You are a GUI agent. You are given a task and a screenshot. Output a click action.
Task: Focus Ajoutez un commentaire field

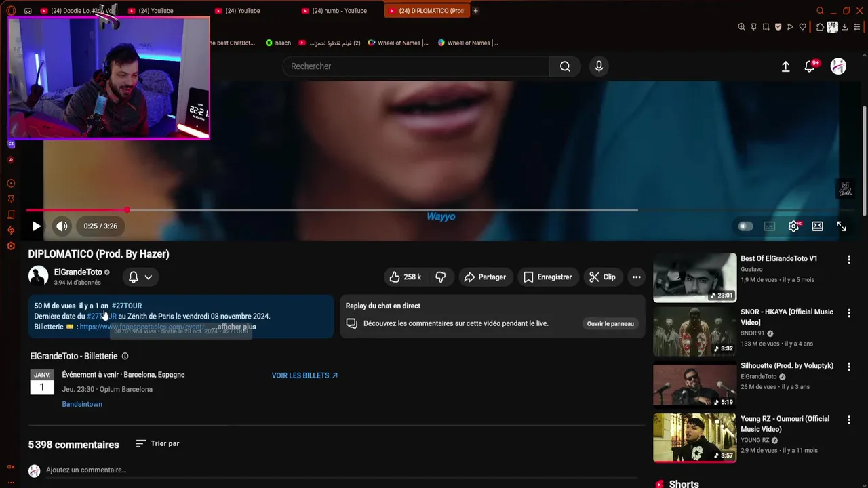[345, 470]
